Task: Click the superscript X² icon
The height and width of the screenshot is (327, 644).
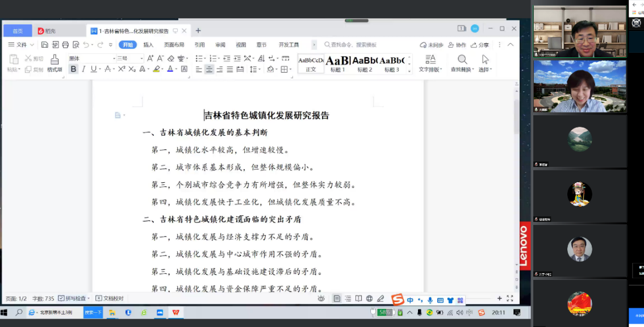Action: 121,69
